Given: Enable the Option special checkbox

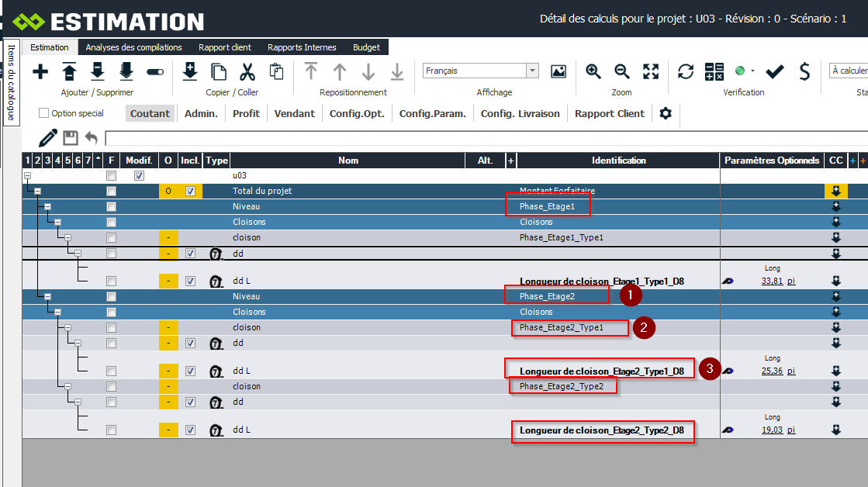Looking at the screenshot, I should pos(44,113).
